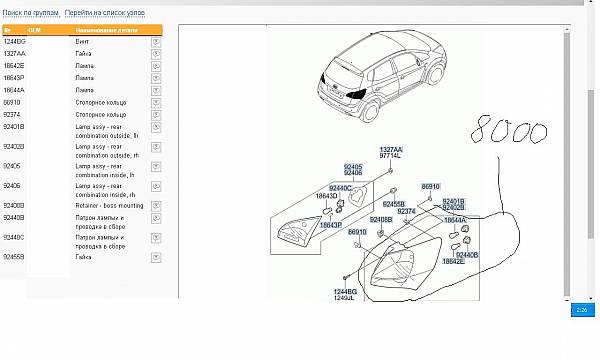
Task: Click the icon in the 92401B lamp assy row
Action: (156, 127)
